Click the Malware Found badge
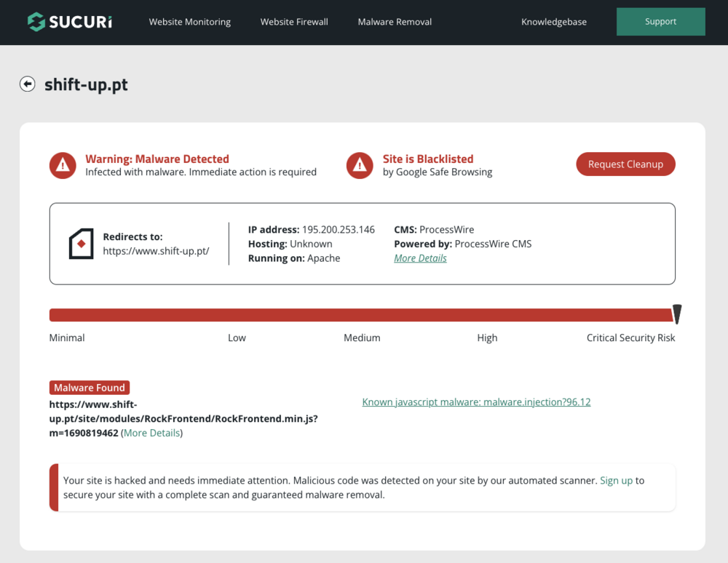The image size is (728, 563). (90, 388)
